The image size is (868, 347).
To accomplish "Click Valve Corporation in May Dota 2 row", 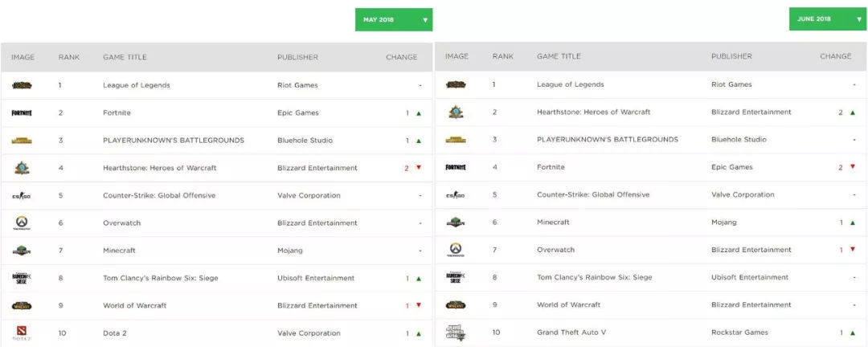I will (309, 333).
